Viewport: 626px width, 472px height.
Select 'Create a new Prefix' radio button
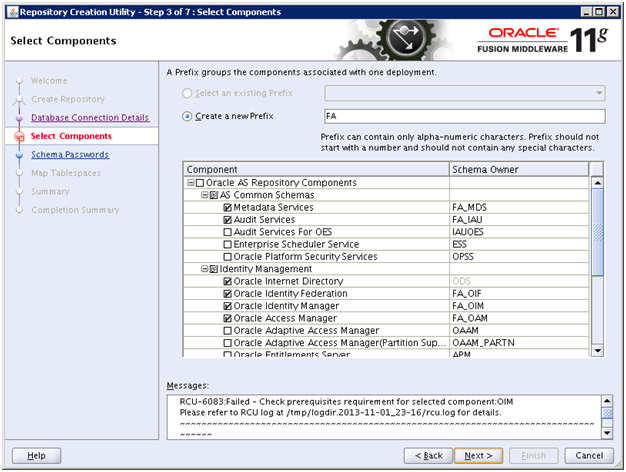[187, 116]
